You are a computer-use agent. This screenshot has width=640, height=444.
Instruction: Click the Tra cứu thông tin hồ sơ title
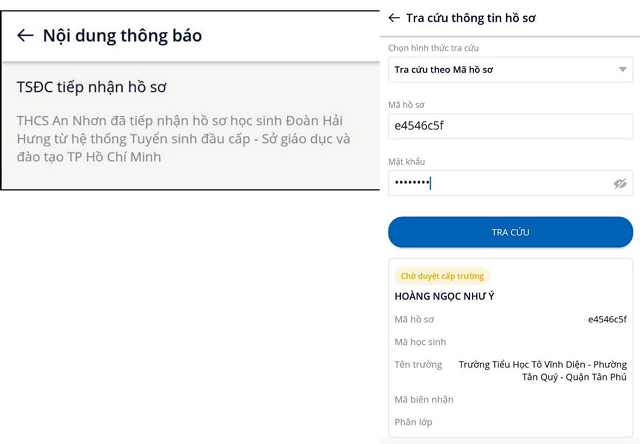coord(471,18)
